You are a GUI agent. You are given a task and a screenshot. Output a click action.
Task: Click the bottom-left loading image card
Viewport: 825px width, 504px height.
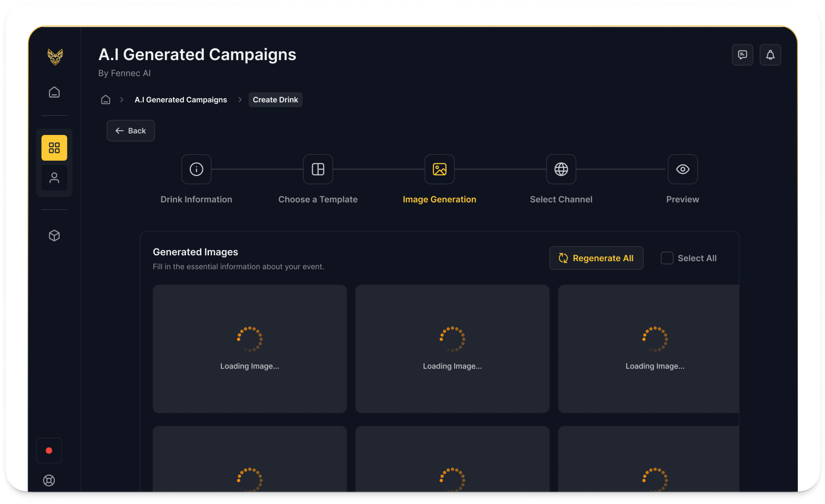coord(250,459)
